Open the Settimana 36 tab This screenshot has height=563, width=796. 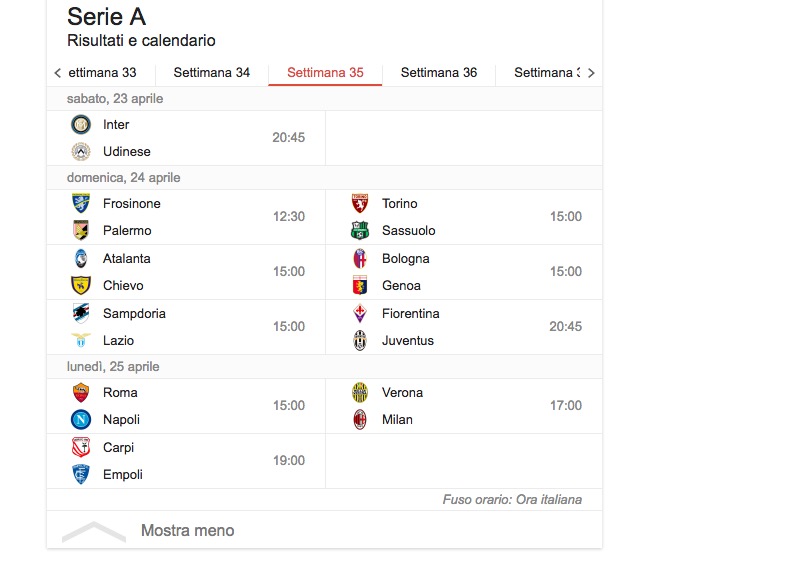439,73
